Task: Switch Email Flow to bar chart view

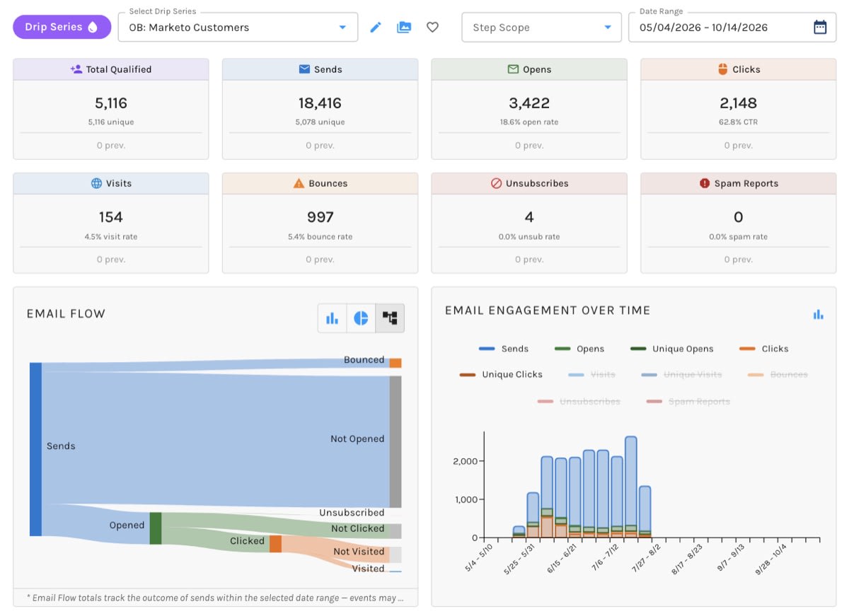Action: click(332, 318)
